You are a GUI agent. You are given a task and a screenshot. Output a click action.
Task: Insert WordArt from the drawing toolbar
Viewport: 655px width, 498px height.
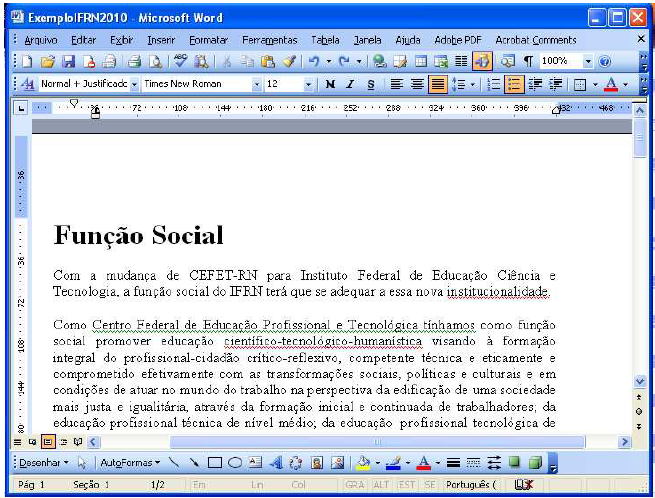[x=276, y=462]
